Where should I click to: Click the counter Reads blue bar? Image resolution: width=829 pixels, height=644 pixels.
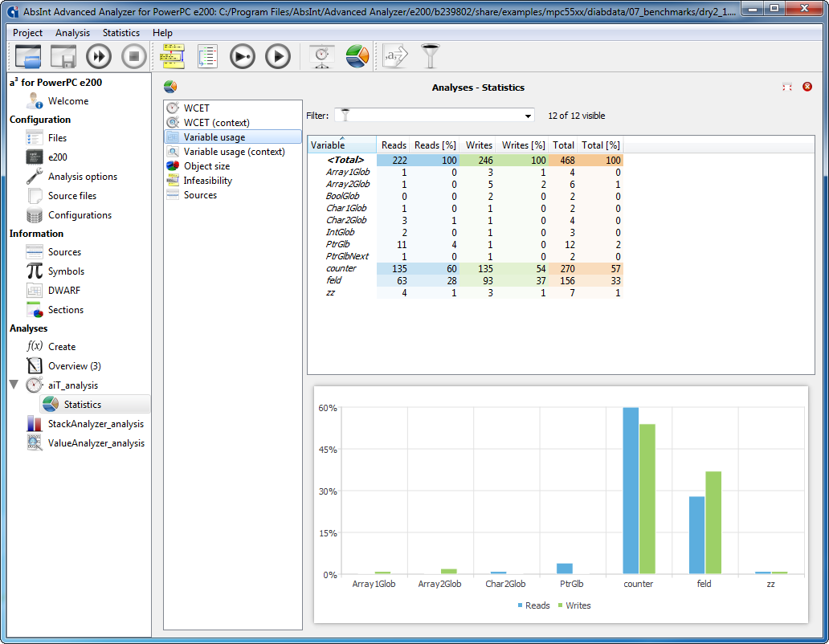coord(631,491)
